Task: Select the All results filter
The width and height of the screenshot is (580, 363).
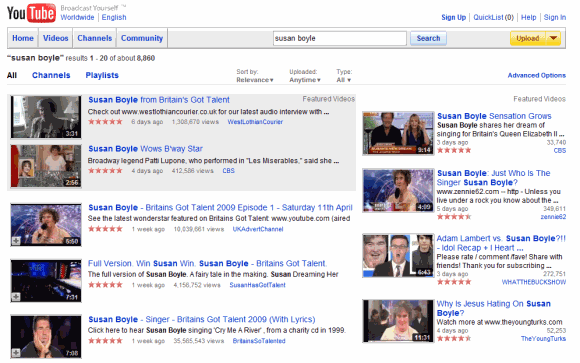Action: click(12, 75)
